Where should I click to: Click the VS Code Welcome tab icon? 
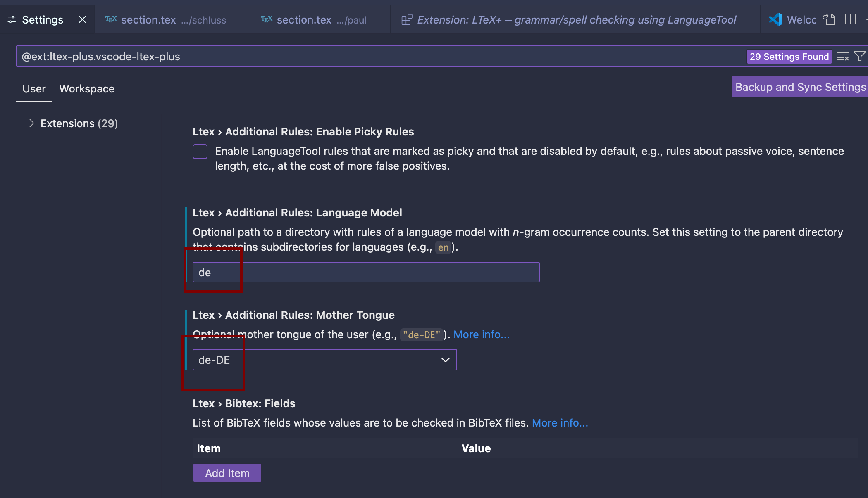pyautogui.click(x=775, y=19)
